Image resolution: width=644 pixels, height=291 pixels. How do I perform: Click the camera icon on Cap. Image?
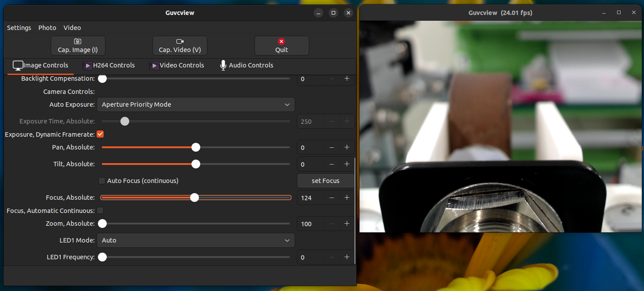point(78,41)
